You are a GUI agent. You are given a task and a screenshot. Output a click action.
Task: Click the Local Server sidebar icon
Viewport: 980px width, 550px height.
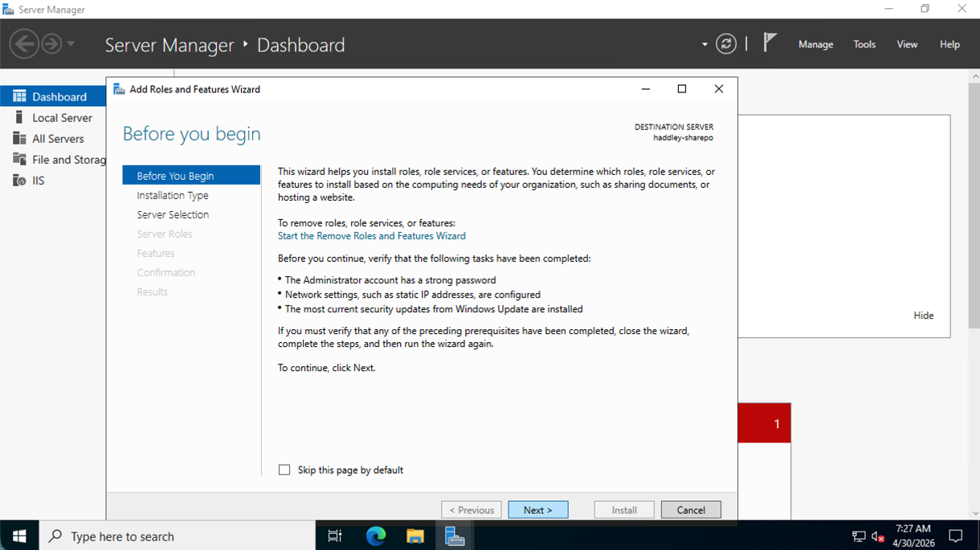(x=19, y=117)
